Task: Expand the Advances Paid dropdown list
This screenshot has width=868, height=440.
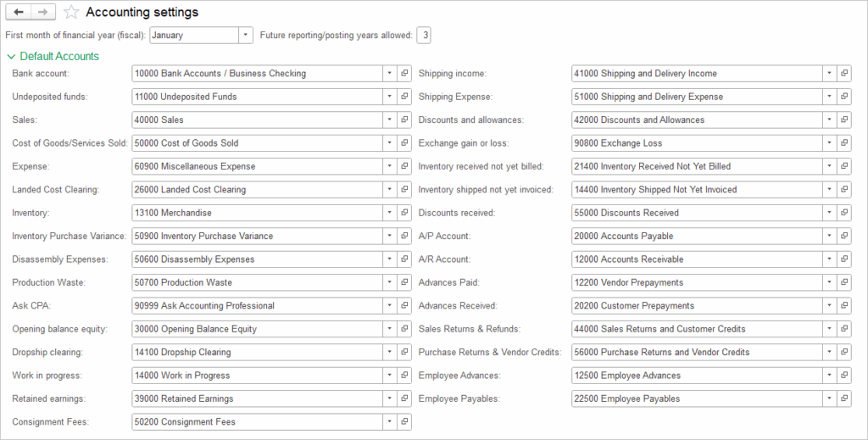Action: click(x=829, y=282)
